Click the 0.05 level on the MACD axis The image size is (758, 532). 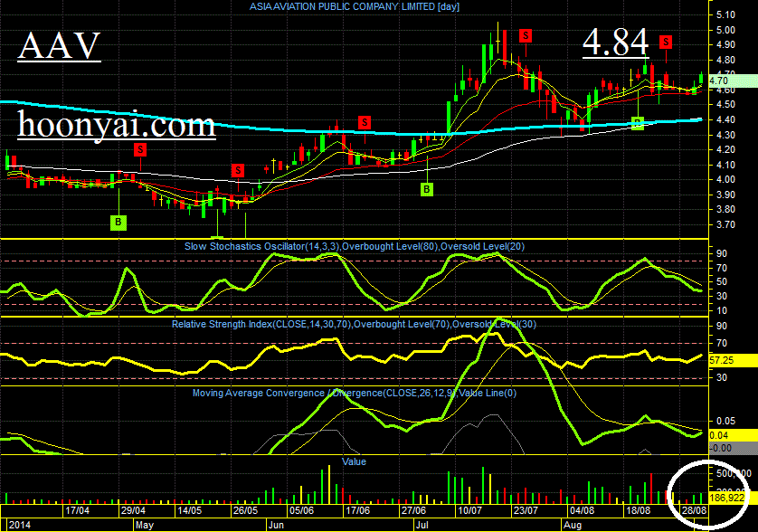tap(726, 422)
